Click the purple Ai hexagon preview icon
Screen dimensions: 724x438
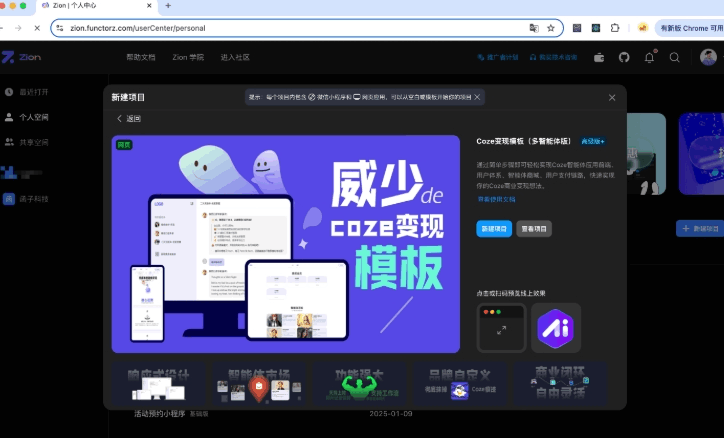point(555,328)
